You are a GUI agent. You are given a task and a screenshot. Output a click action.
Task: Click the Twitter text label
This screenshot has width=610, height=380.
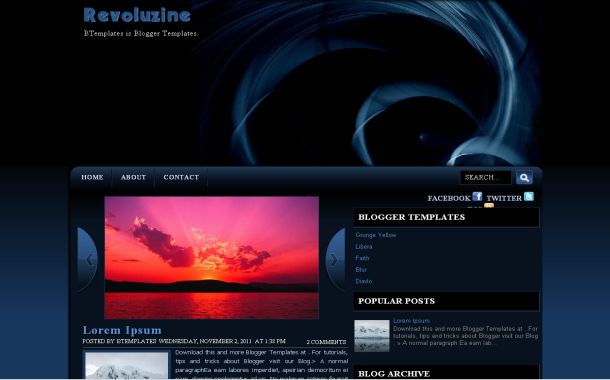(x=504, y=198)
